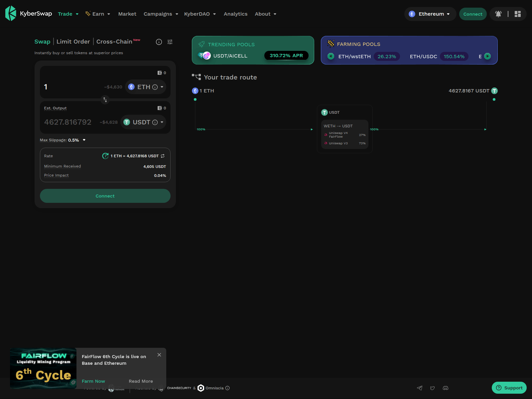This screenshot has height=399, width=532.
Task: Click the trending pools rocket icon
Action: (x=201, y=45)
